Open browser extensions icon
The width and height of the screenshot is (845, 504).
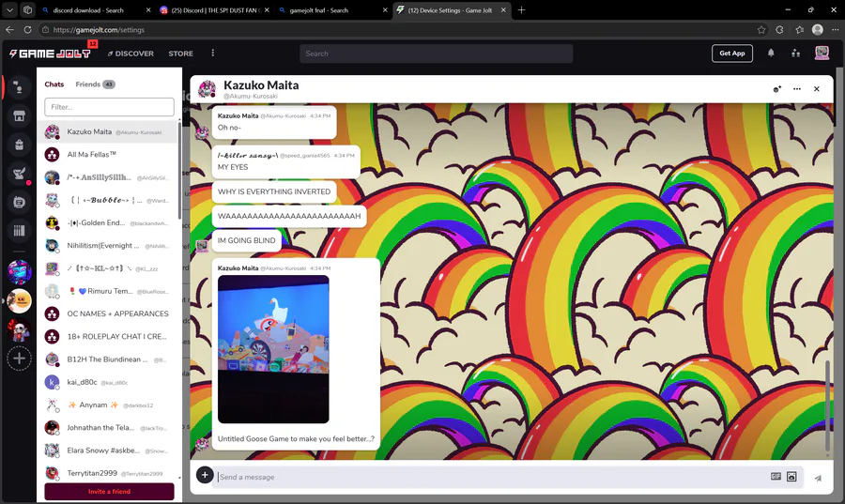[x=780, y=30]
